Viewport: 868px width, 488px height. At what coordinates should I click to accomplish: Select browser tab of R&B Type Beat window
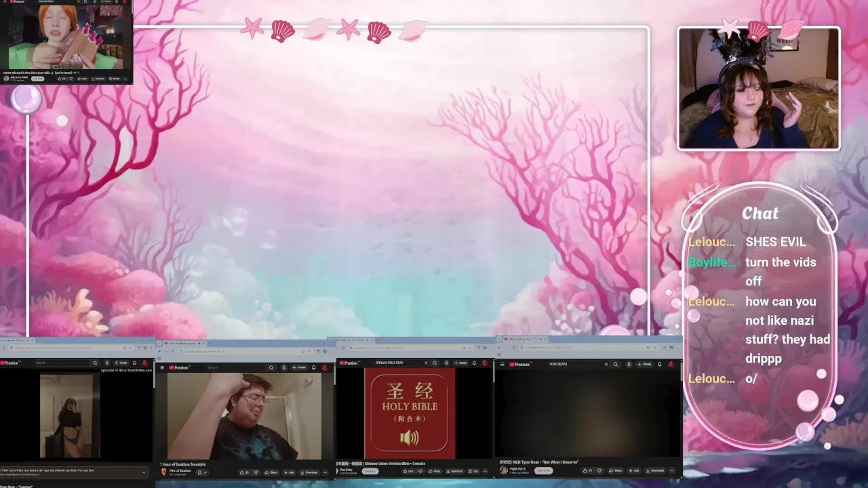pos(526,339)
